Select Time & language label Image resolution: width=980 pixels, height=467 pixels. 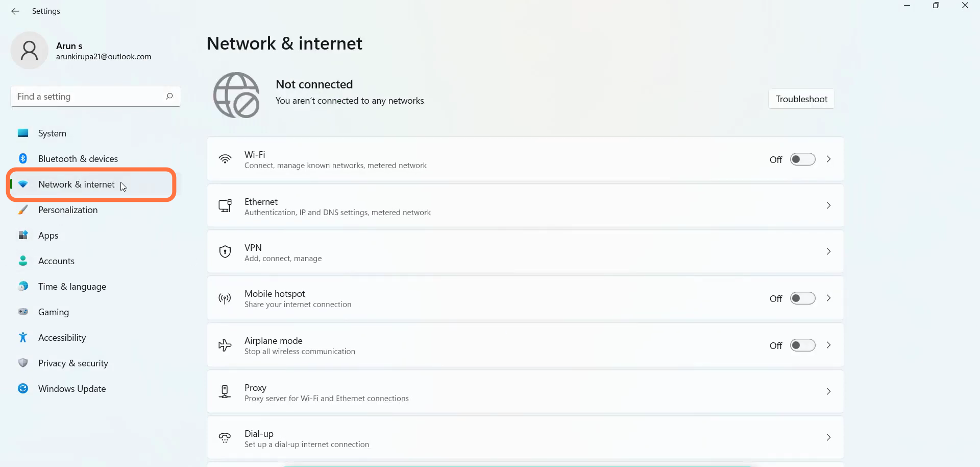(x=72, y=287)
